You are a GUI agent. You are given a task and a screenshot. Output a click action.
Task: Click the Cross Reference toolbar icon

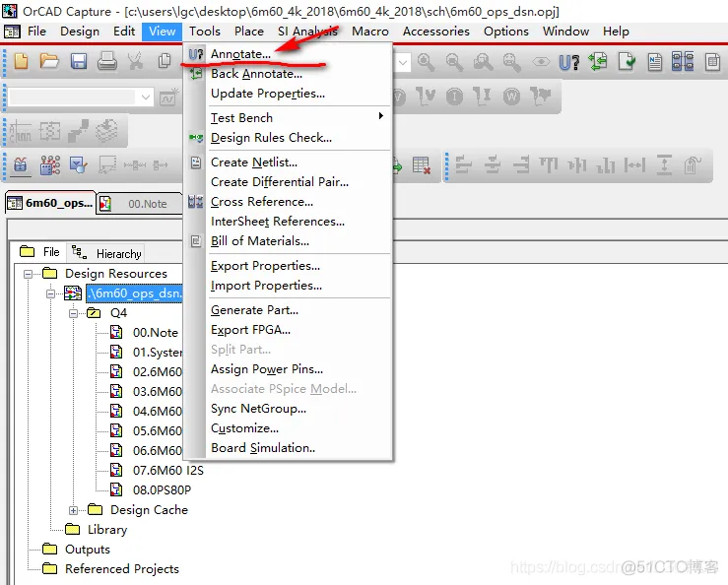[683, 62]
